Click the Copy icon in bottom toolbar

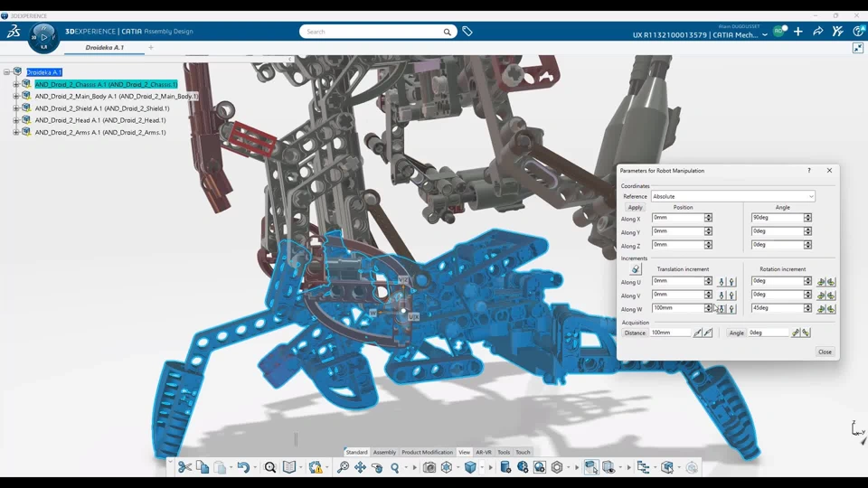[x=203, y=467]
